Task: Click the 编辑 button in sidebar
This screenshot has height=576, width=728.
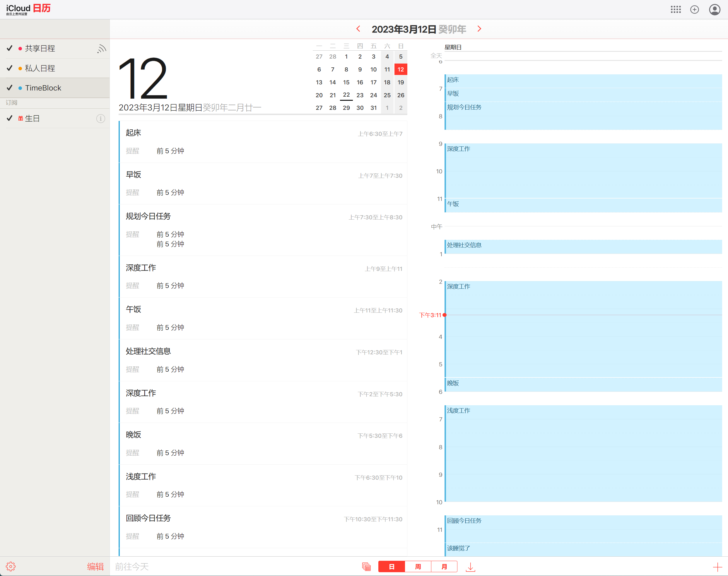Action: [x=95, y=567]
